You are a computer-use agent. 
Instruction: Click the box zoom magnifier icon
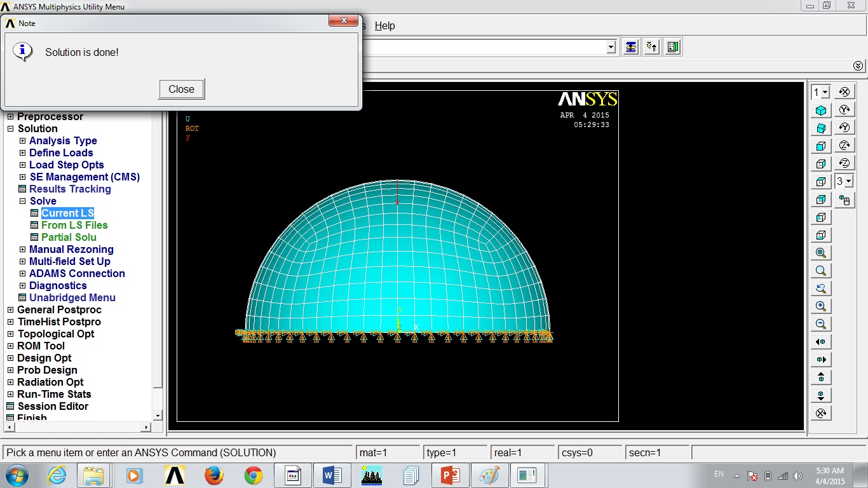click(x=821, y=271)
